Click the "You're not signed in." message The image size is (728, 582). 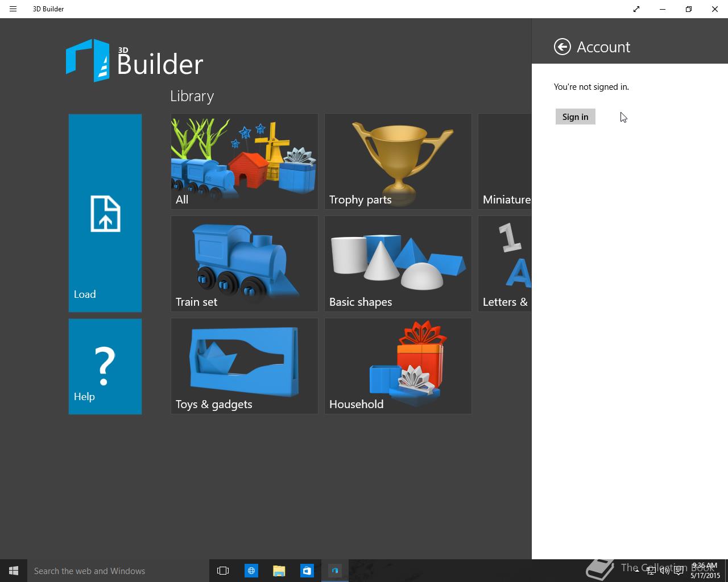(x=591, y=87)
